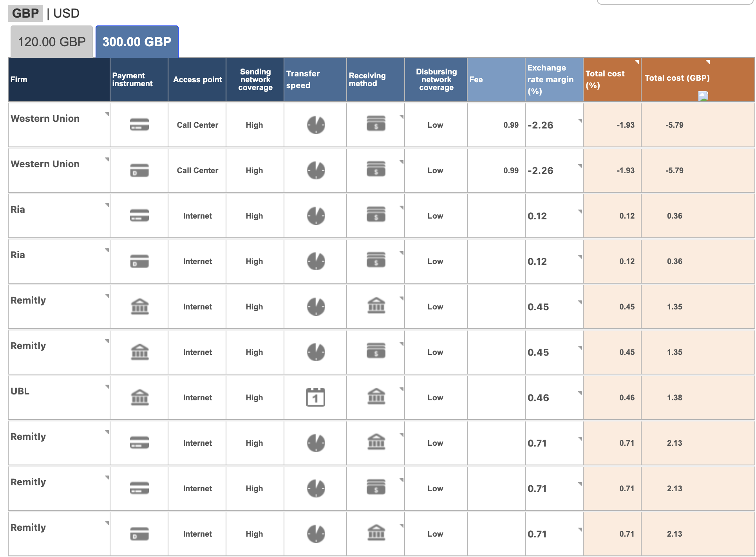
Task: Click debit card icon in second Ria row
Action: click(x=139, y=261)
